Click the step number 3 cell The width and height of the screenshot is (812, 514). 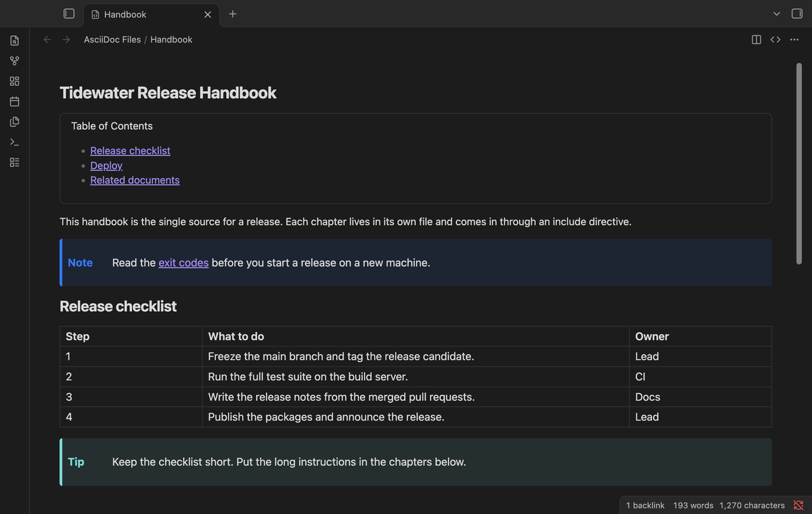click(131, 397)
